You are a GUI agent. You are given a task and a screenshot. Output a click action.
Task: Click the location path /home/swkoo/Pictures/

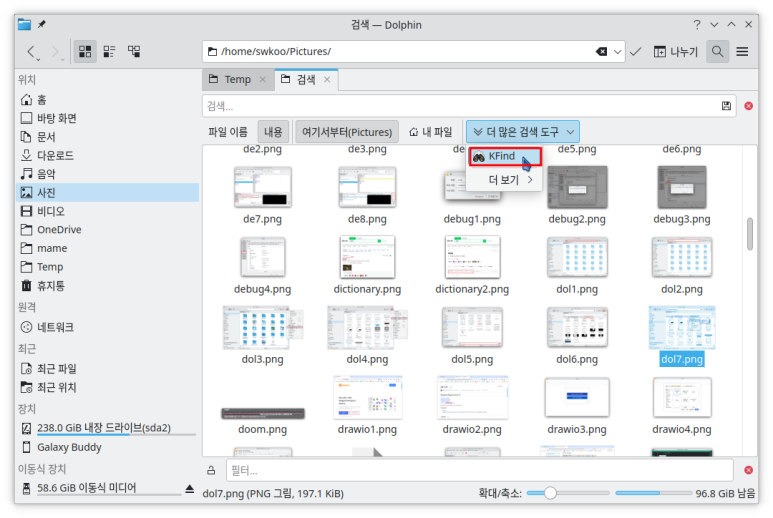point(276,51)
